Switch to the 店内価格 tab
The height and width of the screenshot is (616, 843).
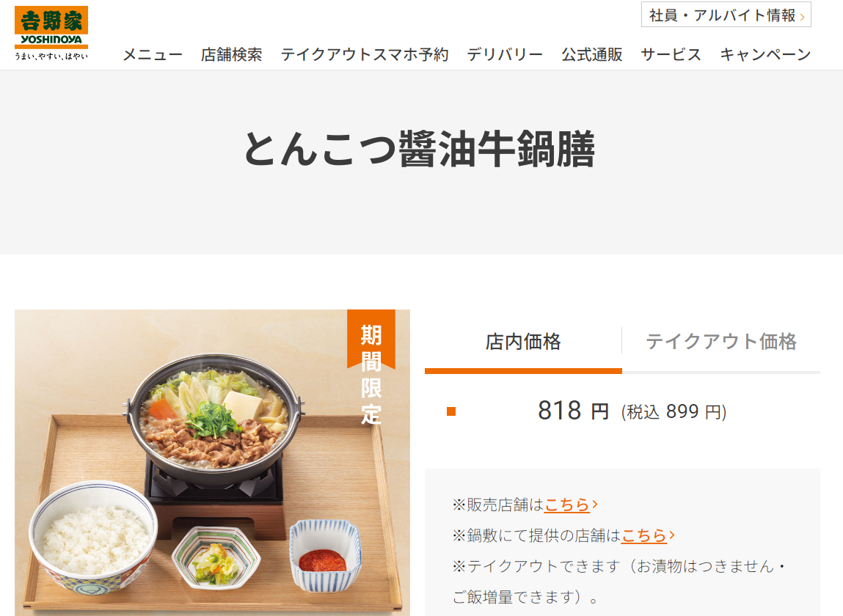tap(523, 342)
